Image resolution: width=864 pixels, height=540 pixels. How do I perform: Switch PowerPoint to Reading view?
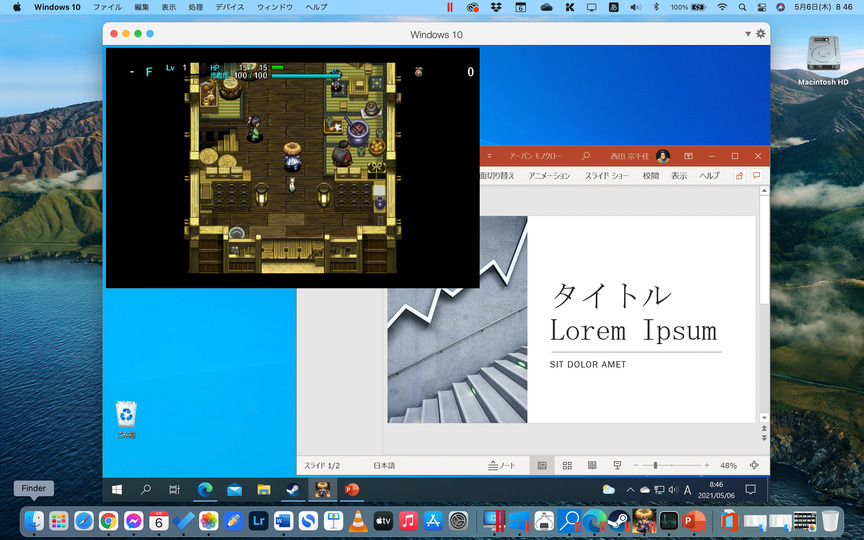tap(592, 466)
